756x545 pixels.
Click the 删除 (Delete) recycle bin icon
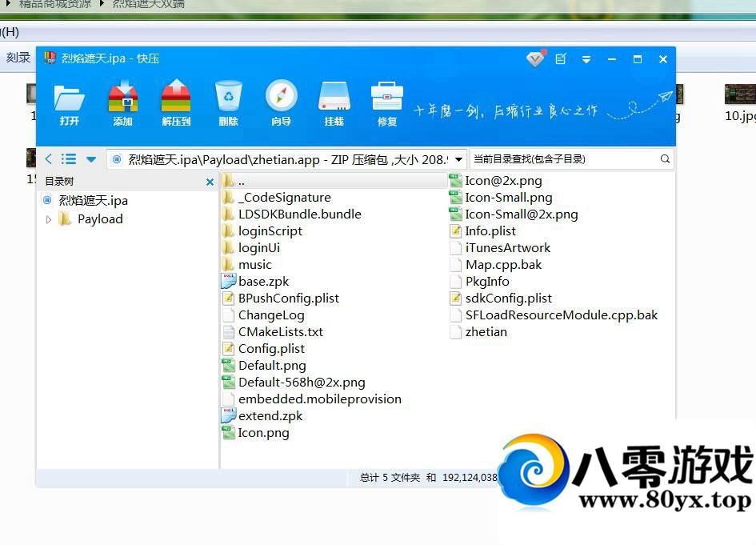(x=229, y=103)
